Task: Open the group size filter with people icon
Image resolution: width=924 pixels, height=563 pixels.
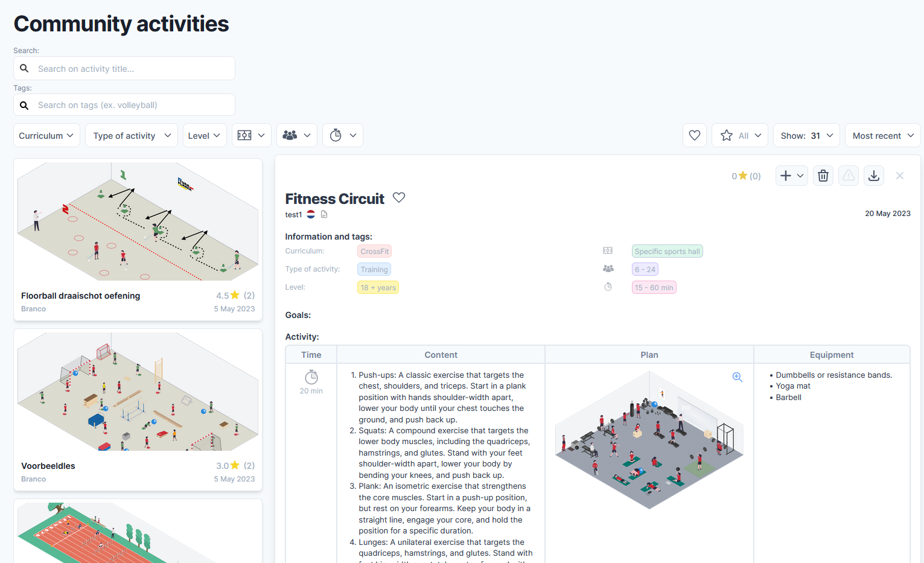Action: pos(296,135)
